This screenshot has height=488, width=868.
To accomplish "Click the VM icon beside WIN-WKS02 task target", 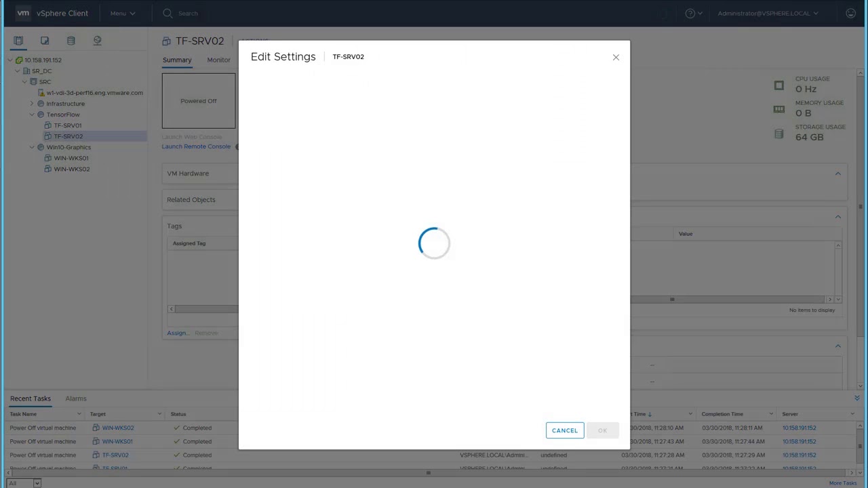I will [96, 428].
